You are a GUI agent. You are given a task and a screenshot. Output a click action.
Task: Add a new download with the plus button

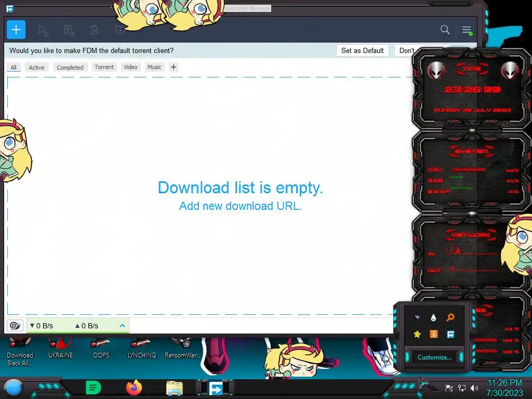(16, 30)
